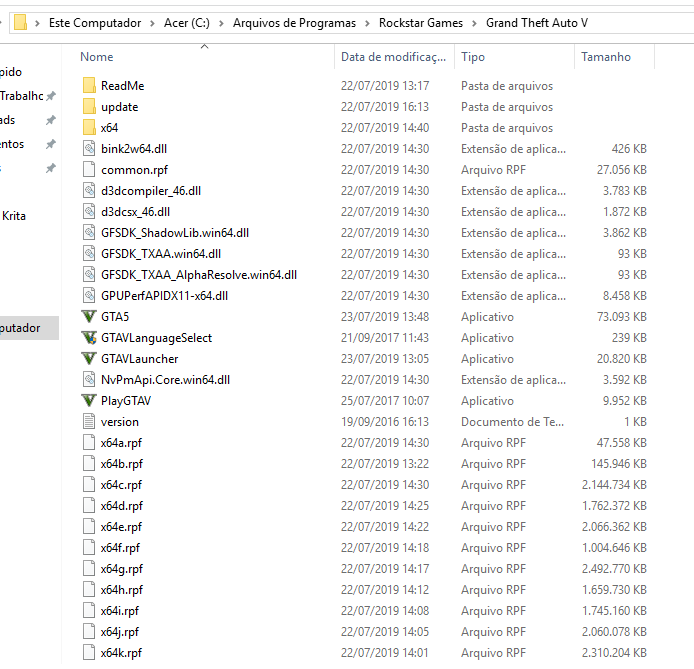Select the x64i.rpf file name
The width and height of the screenshot is (694, 669).
(120, 611)
